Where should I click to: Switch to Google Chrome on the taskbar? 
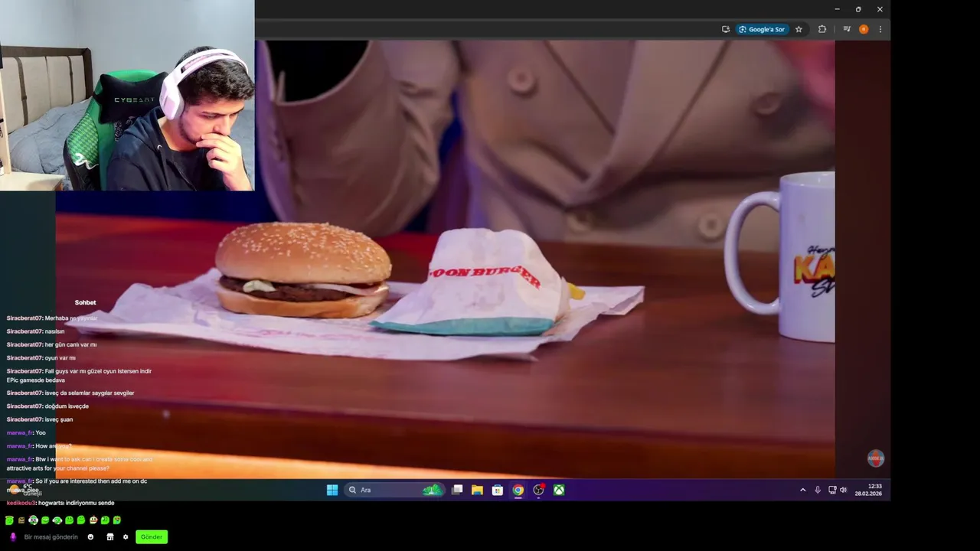518,490
